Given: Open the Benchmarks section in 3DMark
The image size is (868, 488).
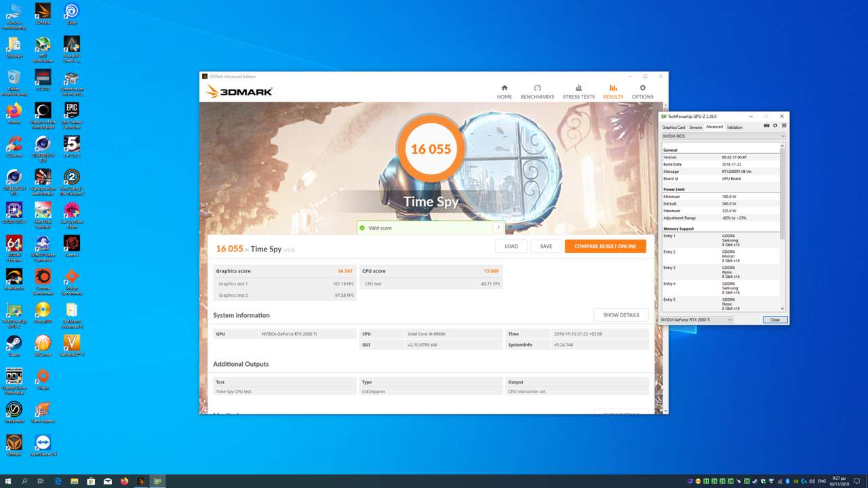Looking at the screenshot, I should (x=537, y=92).
